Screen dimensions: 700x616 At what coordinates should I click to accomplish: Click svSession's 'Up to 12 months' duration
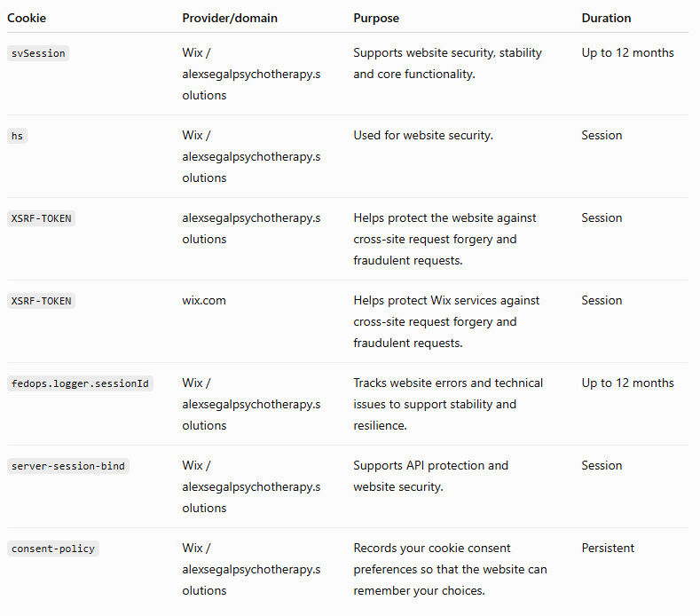coord(627,52)
